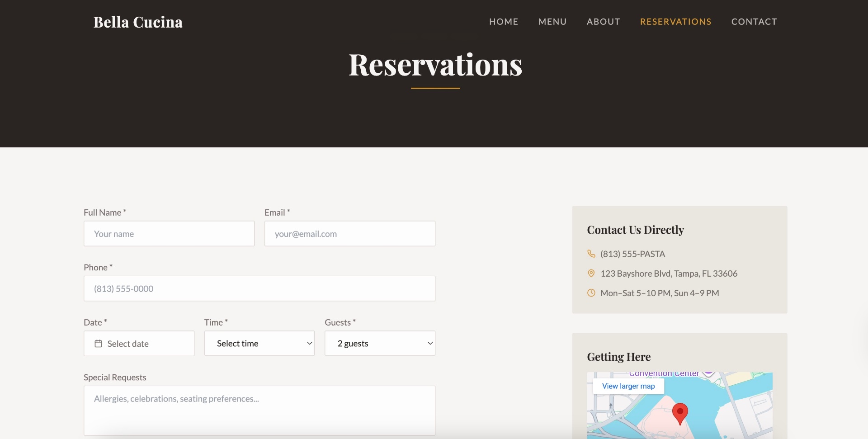Click the phone number (813) 555-PASTA text
868x439 pixels.
[x=632, y=254]
